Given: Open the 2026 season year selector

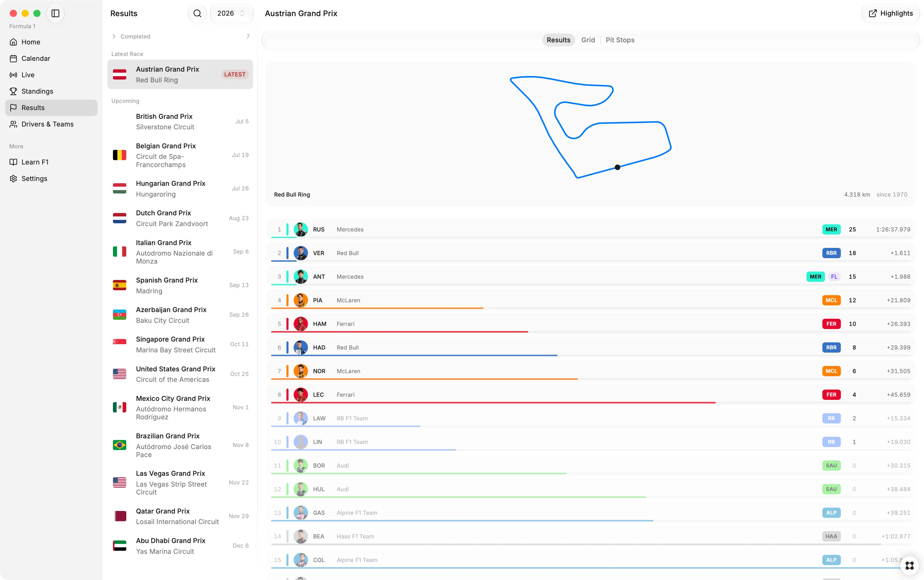Looking at the screenshot, I should point(231,13).
